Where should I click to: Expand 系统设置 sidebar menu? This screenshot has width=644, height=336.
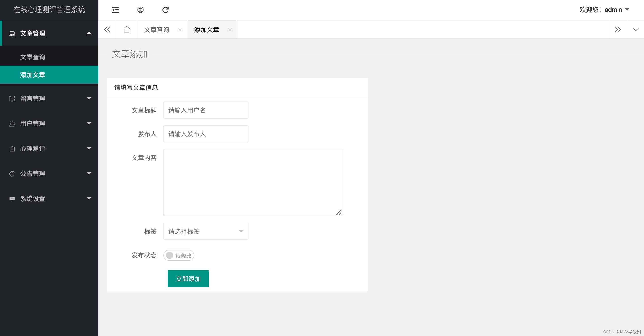pyautogui.click(x=49, y=198)
